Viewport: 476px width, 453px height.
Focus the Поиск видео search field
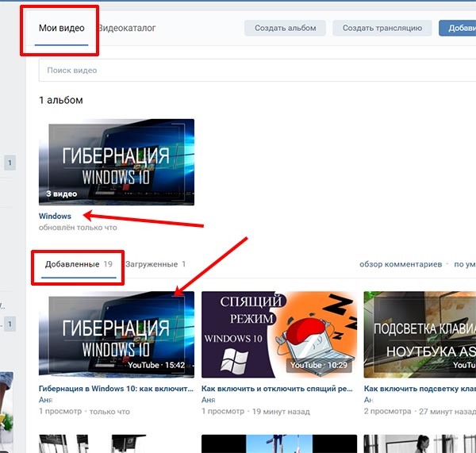257,71
